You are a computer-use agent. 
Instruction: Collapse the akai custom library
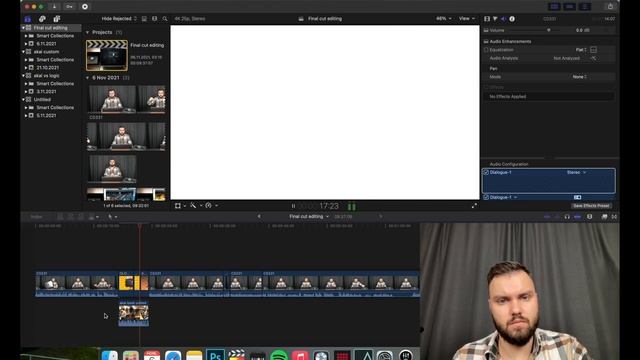click(23, 52)
